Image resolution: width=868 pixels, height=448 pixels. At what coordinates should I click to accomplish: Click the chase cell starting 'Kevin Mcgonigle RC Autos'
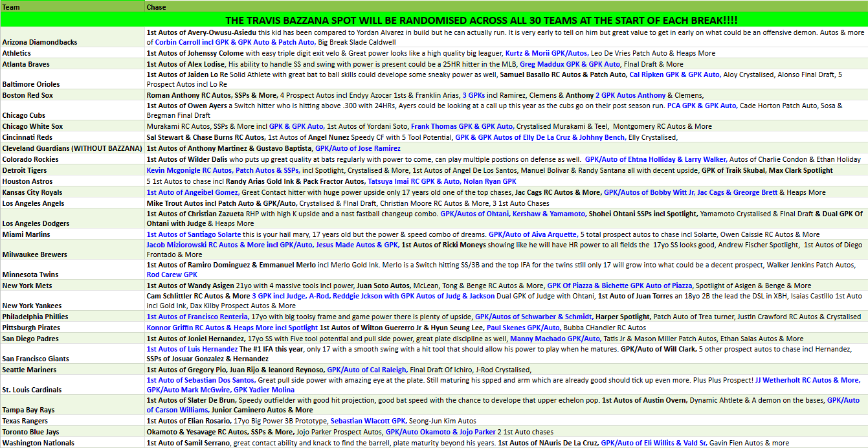506,170
